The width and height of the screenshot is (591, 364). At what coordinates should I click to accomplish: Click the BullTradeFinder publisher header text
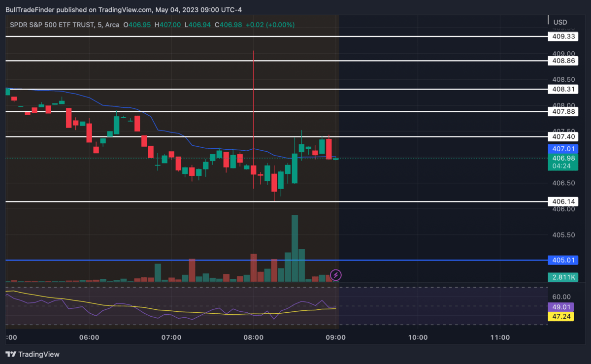pos(124,10)
